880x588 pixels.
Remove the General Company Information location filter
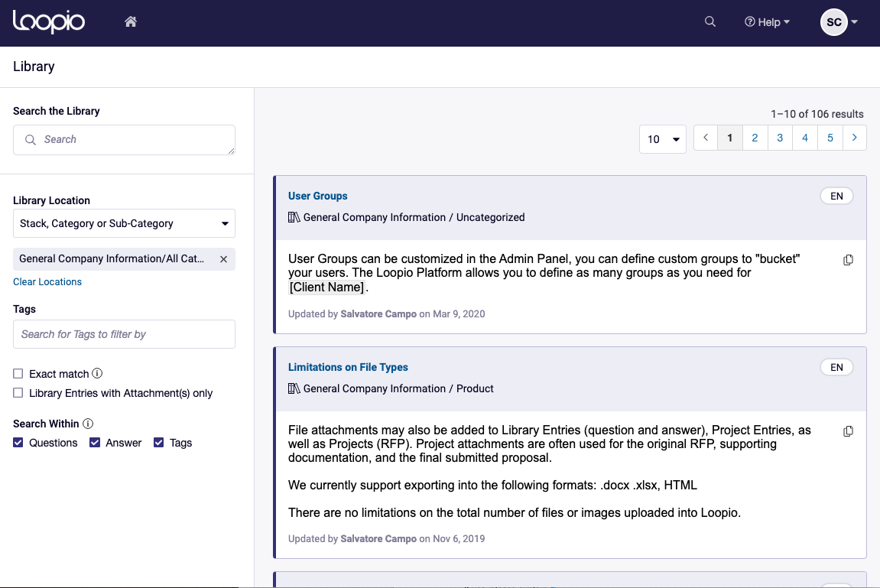click(223, 259)
